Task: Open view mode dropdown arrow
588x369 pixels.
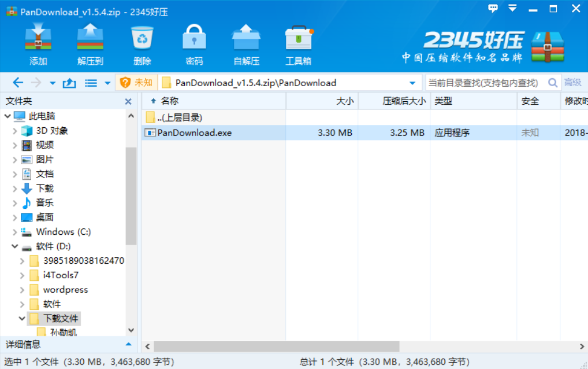Action: (107, 83)
